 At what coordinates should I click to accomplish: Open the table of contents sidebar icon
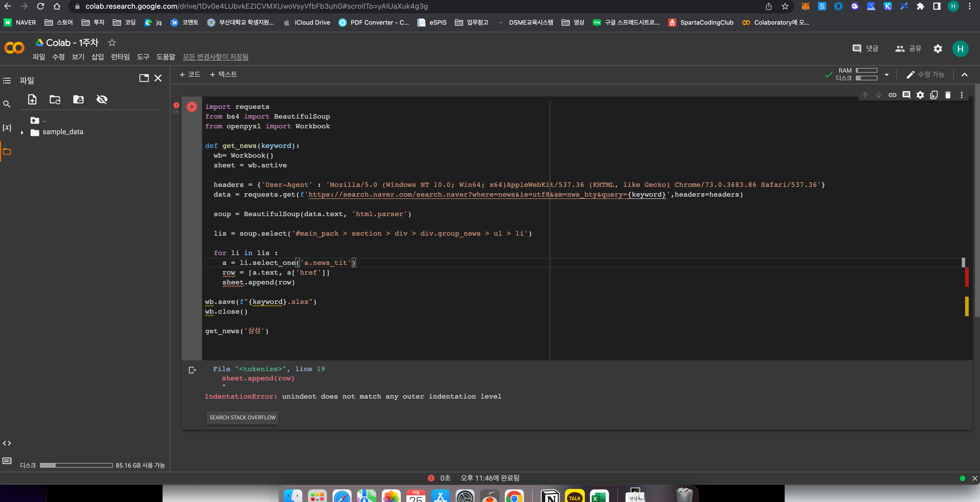(7, 80)
